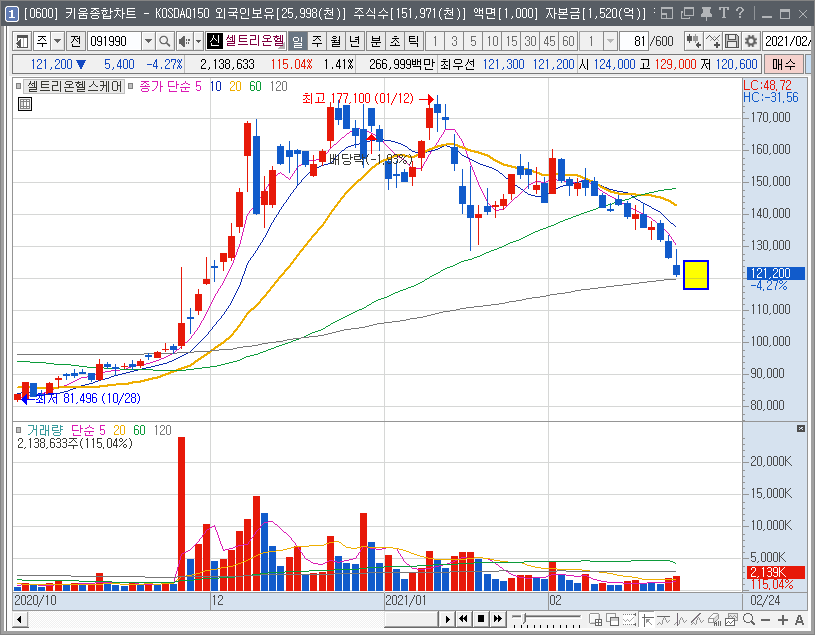Select the 30 interval preset
815x635 pixels.
(530, 41)
